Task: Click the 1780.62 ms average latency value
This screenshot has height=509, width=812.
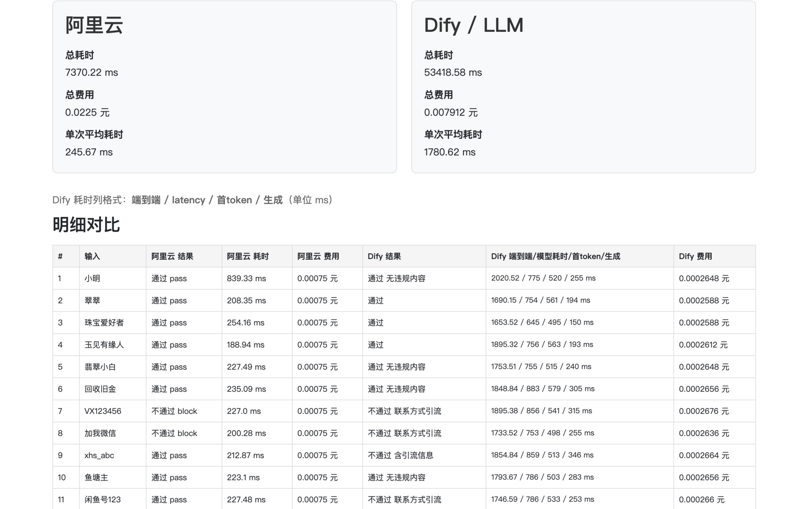Action: (x=450, y=152)
